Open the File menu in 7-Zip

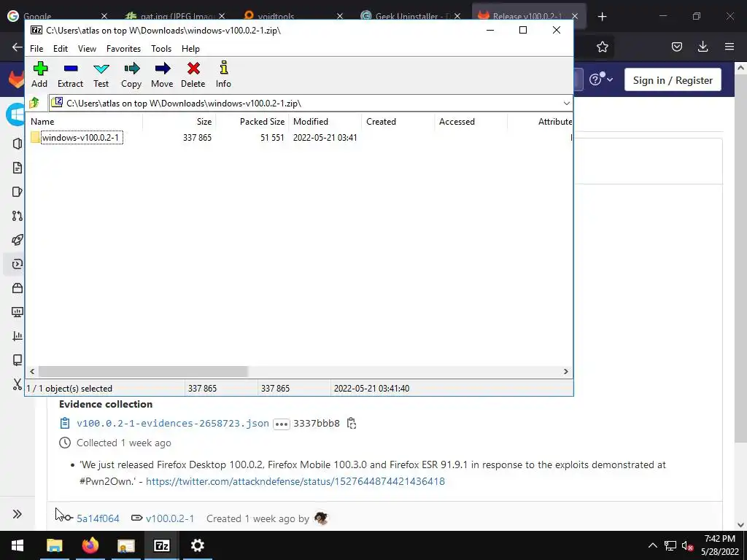click(36, 49)
